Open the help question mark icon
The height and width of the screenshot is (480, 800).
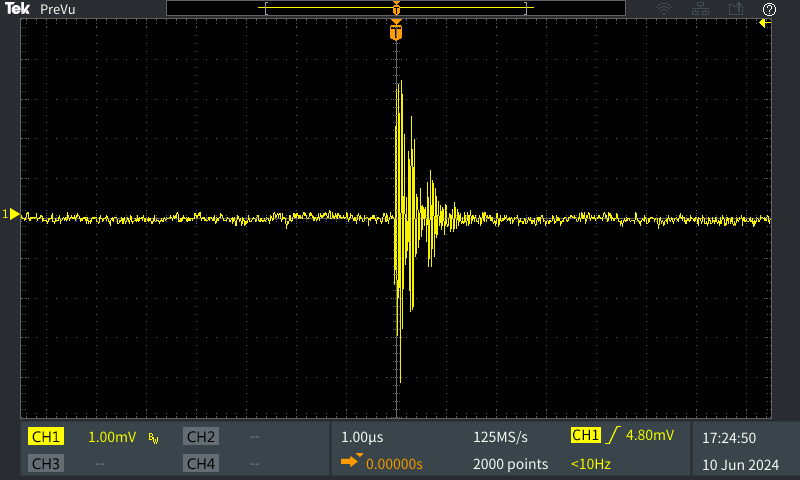tap(769, 9)
